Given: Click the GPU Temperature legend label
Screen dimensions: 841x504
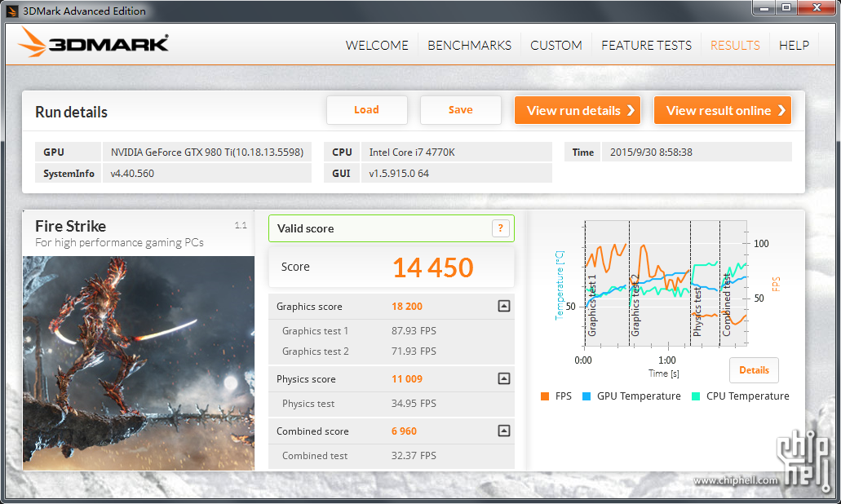Looking at the screenshot, I should 639,396.
